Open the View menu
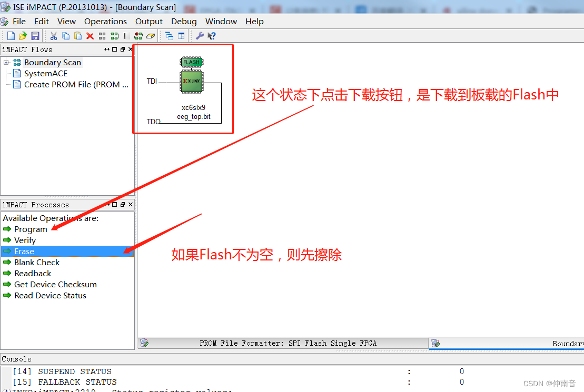The width and height of the screenshot is (584, 392). pyautogui.click(x=66, y=22)
